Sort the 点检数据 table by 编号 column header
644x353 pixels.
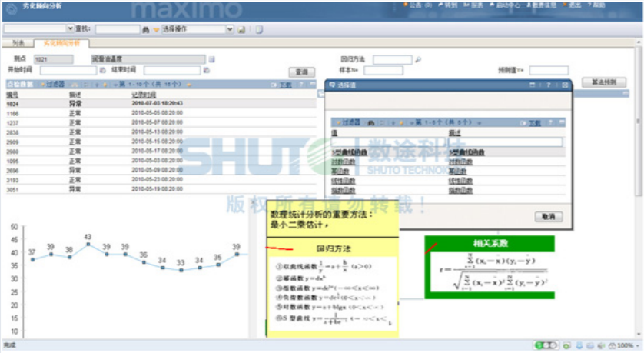pyautogui.click(x=12, y=95)
